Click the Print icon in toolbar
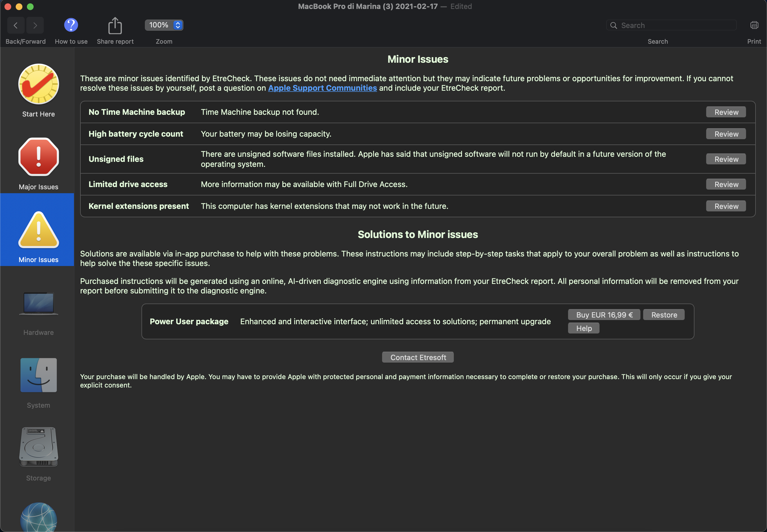Viewport: 767px width, 532px height. [754, 25]
